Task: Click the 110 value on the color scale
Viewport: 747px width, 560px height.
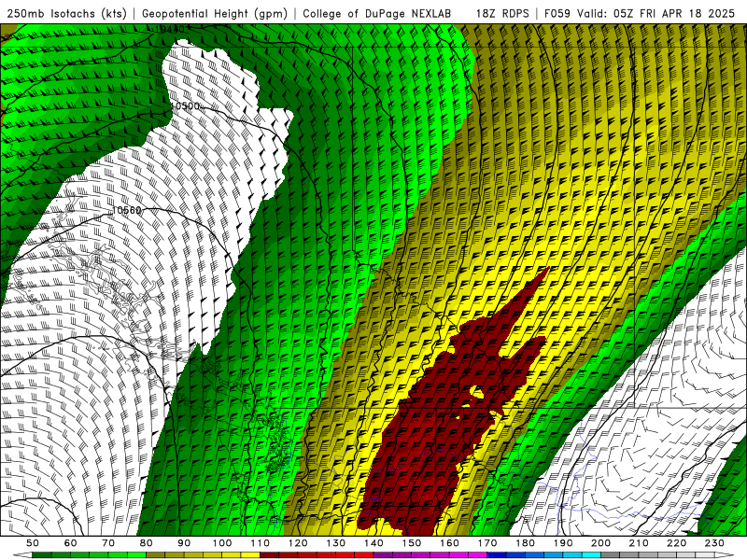Action: [x=261, y=543]
